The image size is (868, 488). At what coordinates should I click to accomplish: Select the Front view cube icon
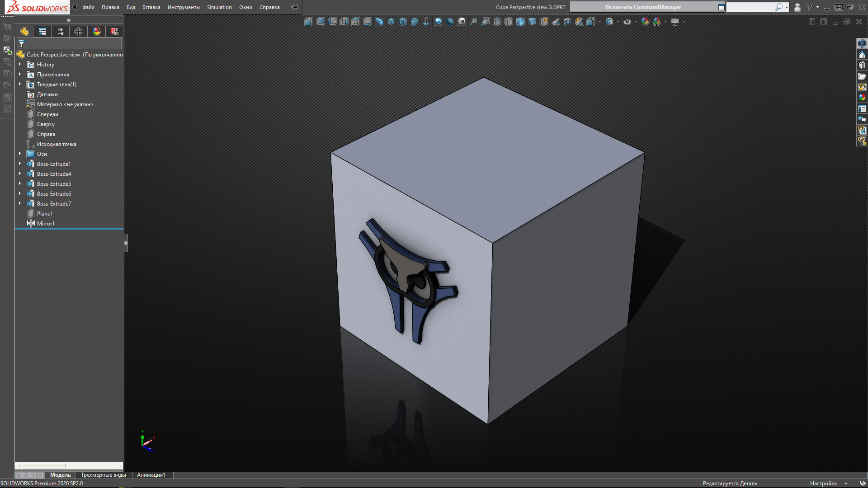click(309, 22)
